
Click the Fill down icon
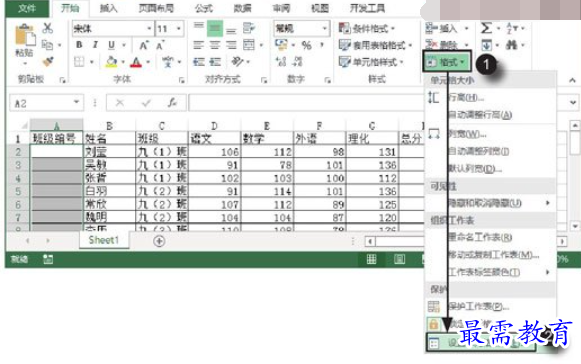486,45
